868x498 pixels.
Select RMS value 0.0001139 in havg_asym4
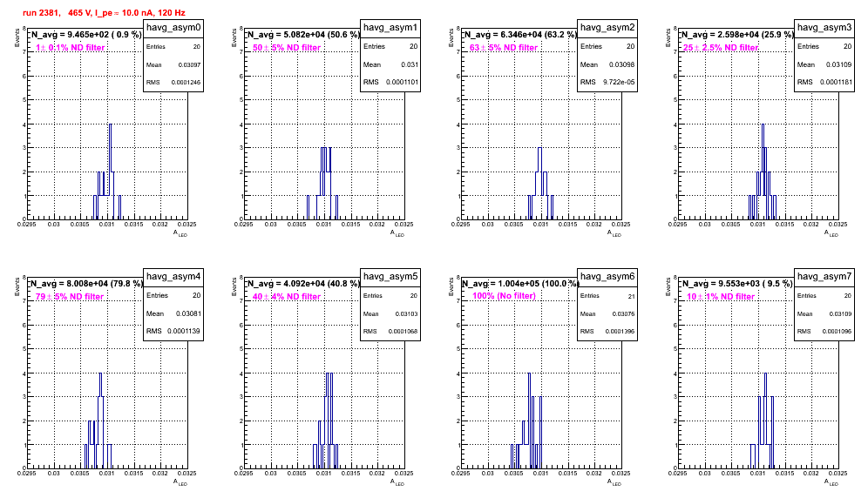185,332
